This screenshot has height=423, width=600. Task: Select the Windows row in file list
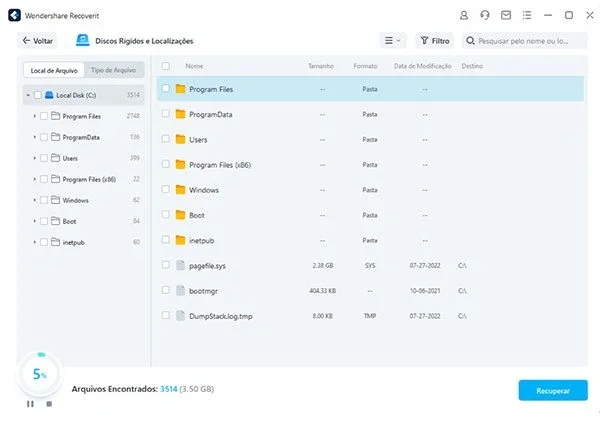370,189
